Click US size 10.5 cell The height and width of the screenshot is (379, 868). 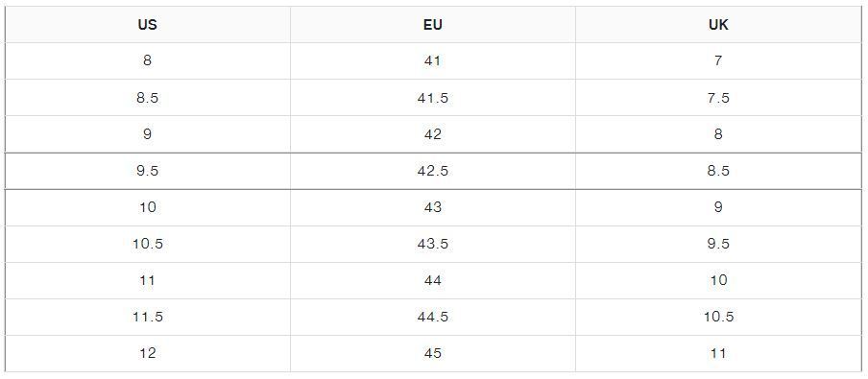(147, 244)
